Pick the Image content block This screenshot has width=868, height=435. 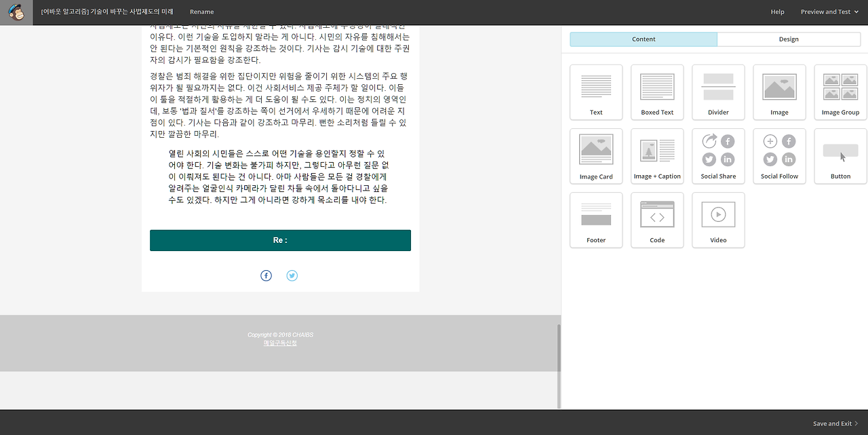pyautogui.click(x=779, y=91)
